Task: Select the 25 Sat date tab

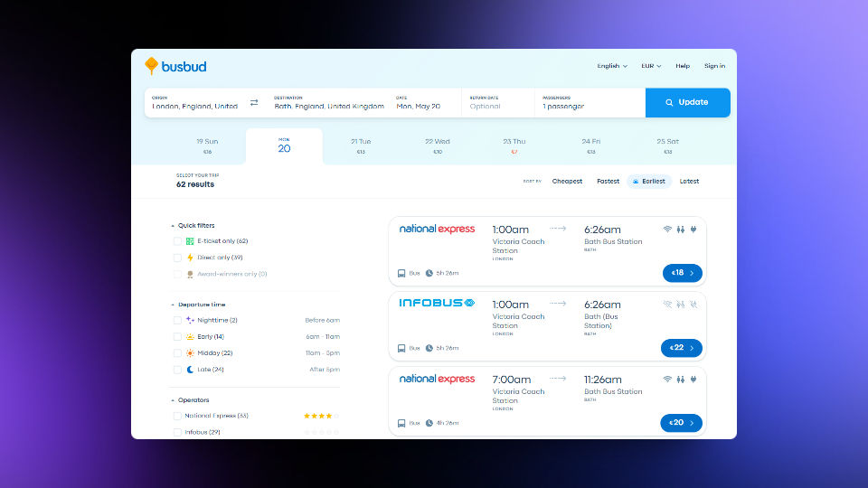Action: [x=667, y=146]
